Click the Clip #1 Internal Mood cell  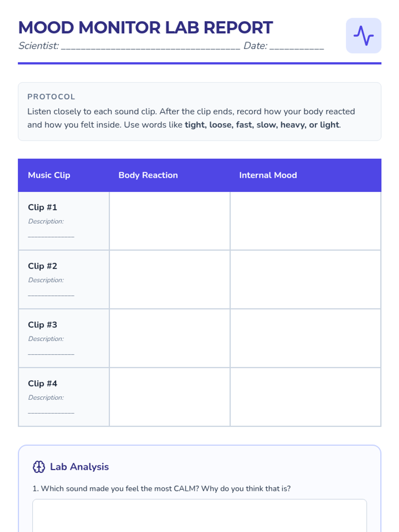305,221
